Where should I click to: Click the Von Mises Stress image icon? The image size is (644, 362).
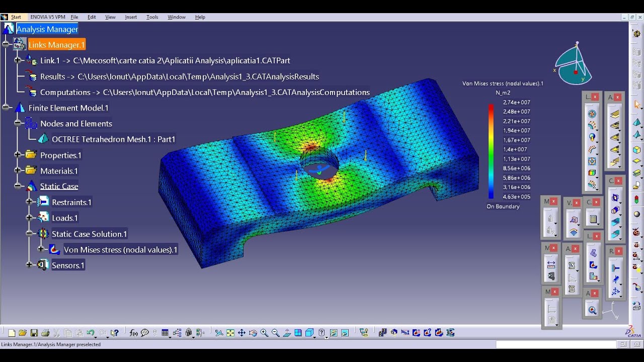(593, 264)
